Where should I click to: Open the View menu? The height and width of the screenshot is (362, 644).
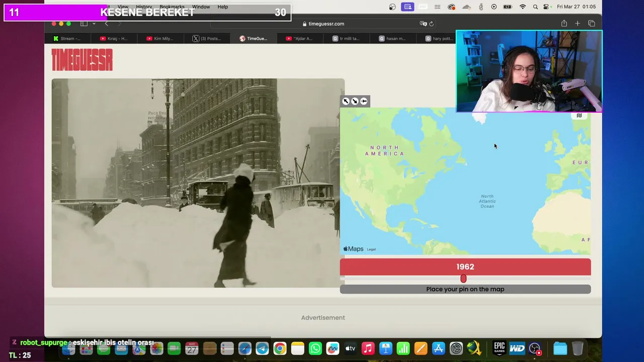[123, 7]
